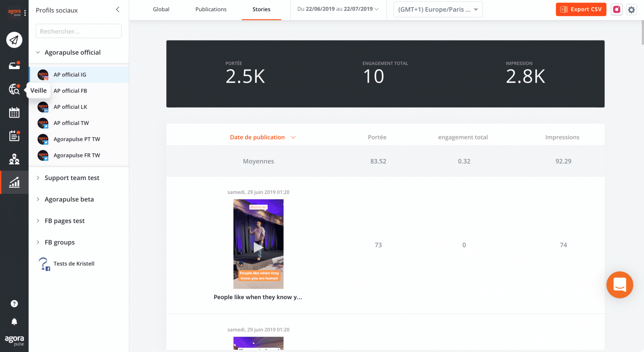Click the Agorapulse PT TW avatar
Image resolution: width=644 pixels, height=352 pixels.
point(43,139)
